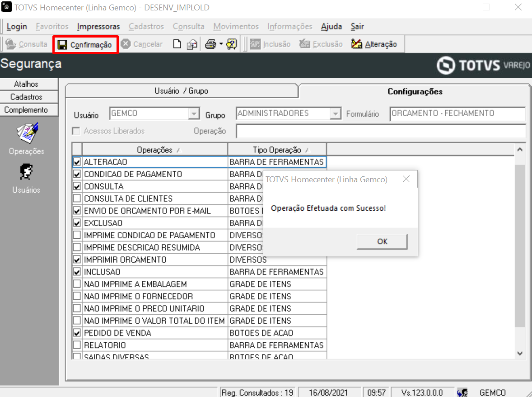Image resolution: width=532 pixels, height=397 pixels.
Task: Open the Impressoras menu
Action: pyautogui.click(x=98, y=27)
